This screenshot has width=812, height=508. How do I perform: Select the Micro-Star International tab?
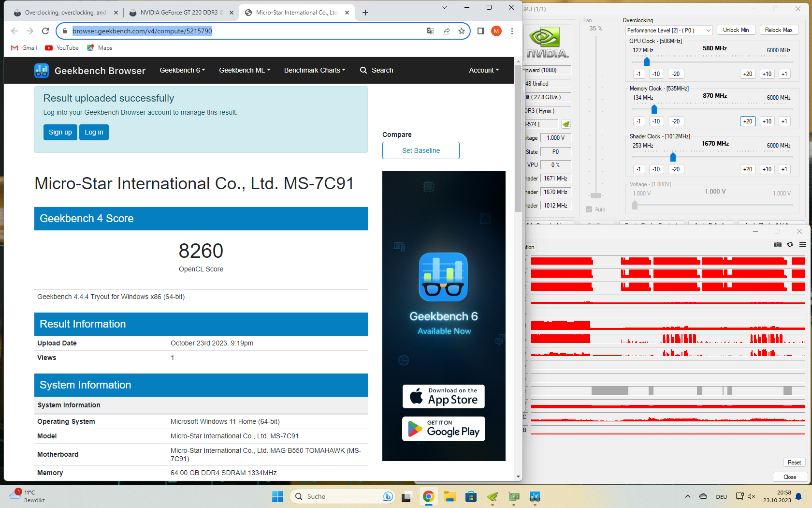(x=296, y=13)
